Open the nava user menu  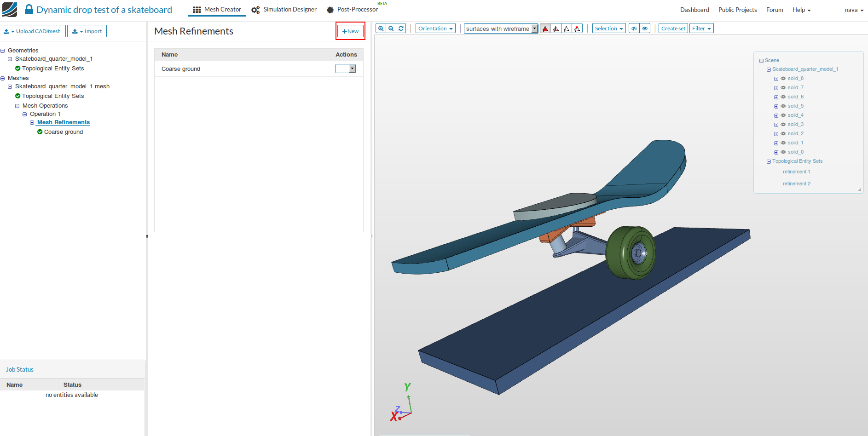point(854,10)
